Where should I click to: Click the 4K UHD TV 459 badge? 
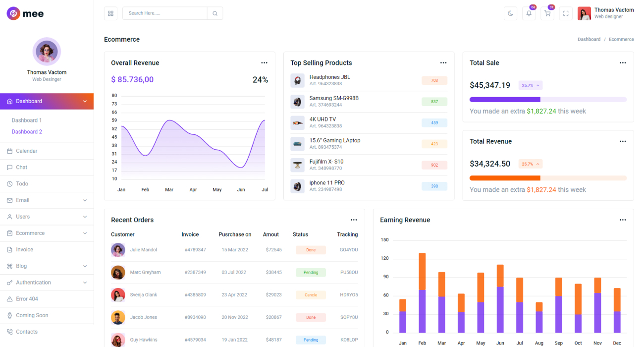point(434,122)
